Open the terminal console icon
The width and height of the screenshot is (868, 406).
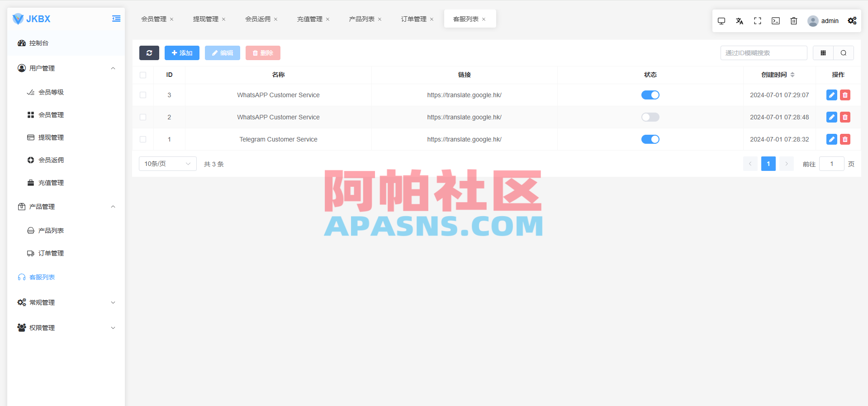click(776, 21)
